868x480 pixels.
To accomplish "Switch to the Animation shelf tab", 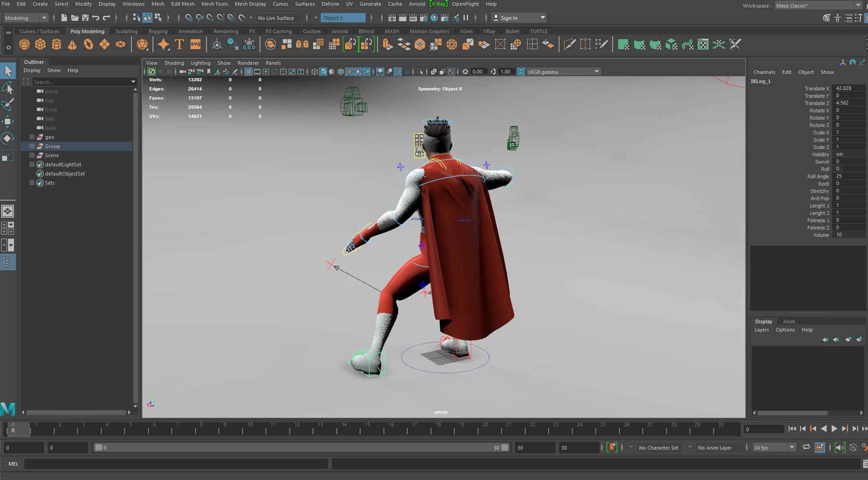I will [x=190, y=31].
